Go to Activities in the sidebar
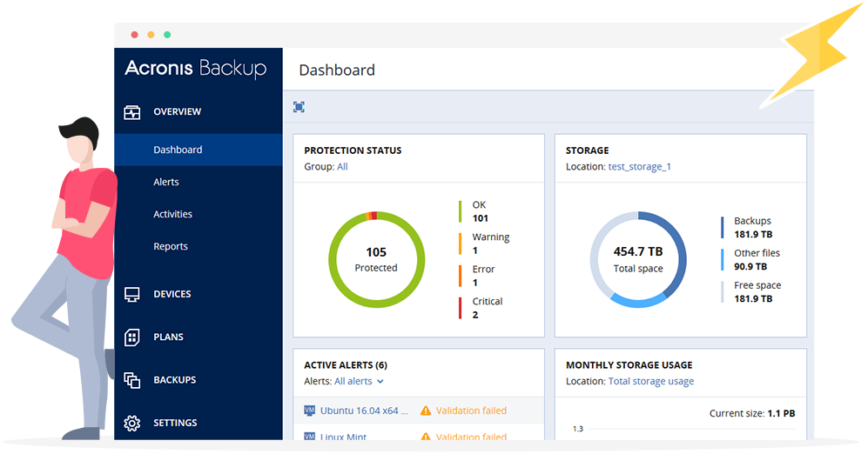This screenshot has height=454, width=868. coord(172,214)
